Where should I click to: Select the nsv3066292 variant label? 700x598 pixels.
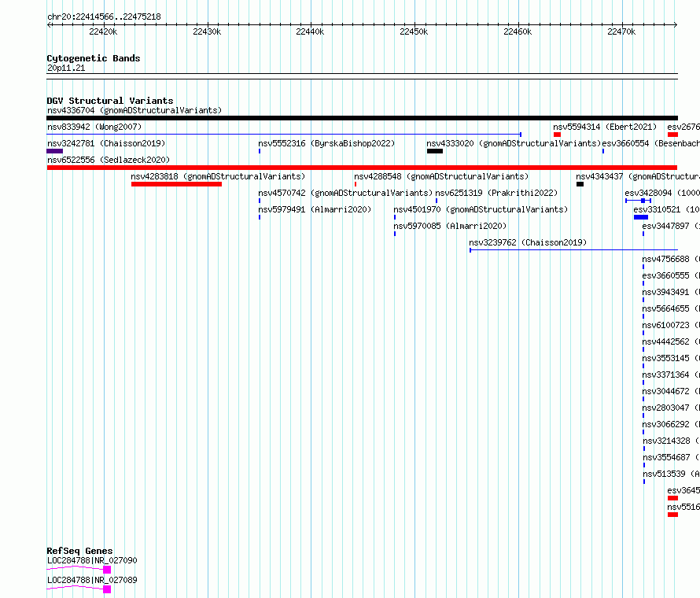pyautogui.click(x=671, y=424)
